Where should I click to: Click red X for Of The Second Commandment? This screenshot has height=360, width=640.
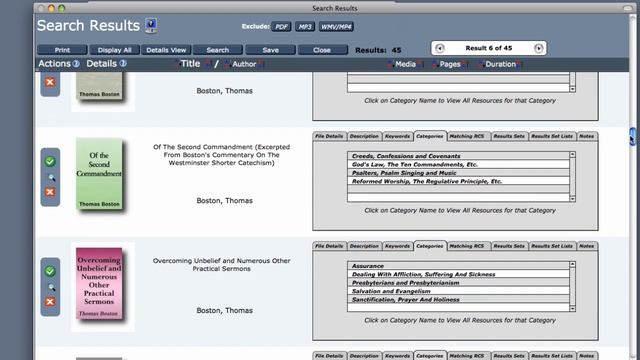(x=50, y=192)
